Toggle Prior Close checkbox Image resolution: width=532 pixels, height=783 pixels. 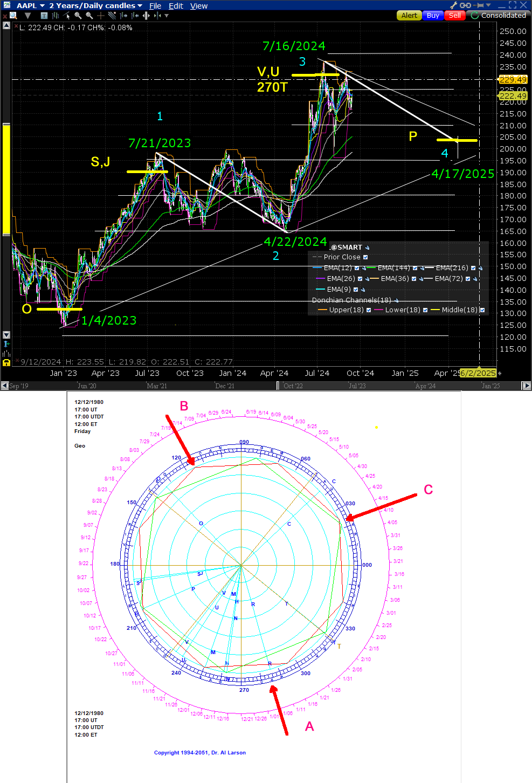365,257
